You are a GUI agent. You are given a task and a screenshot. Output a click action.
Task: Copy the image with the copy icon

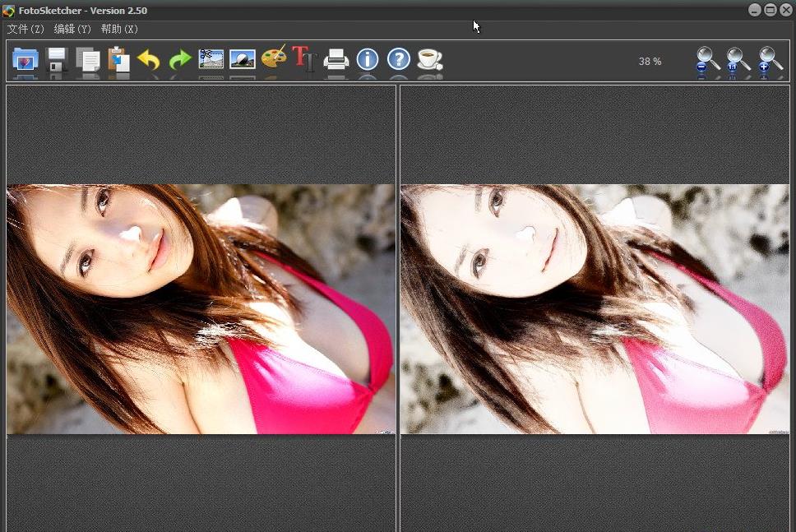[88, 60]
